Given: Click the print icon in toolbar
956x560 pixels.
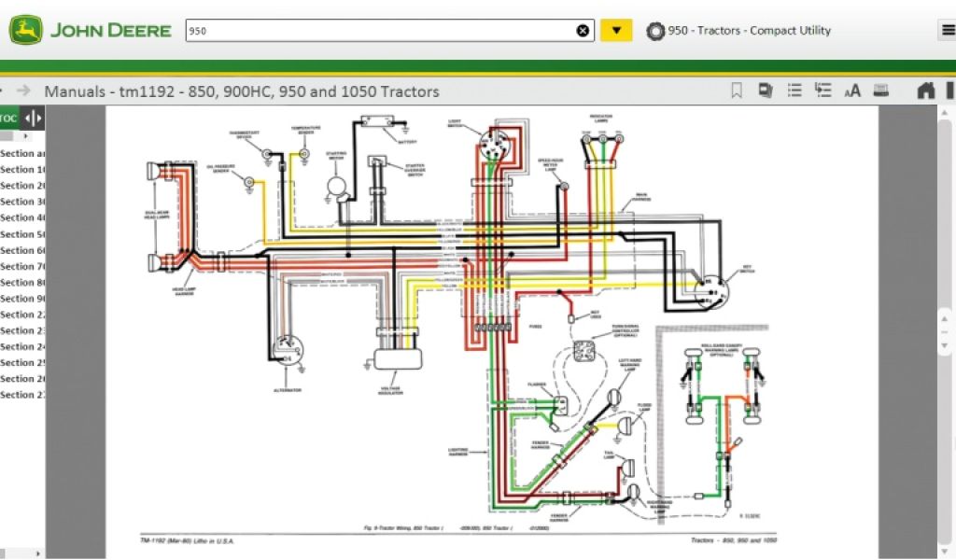Looking at the screenshot, I should click(879, 91).
